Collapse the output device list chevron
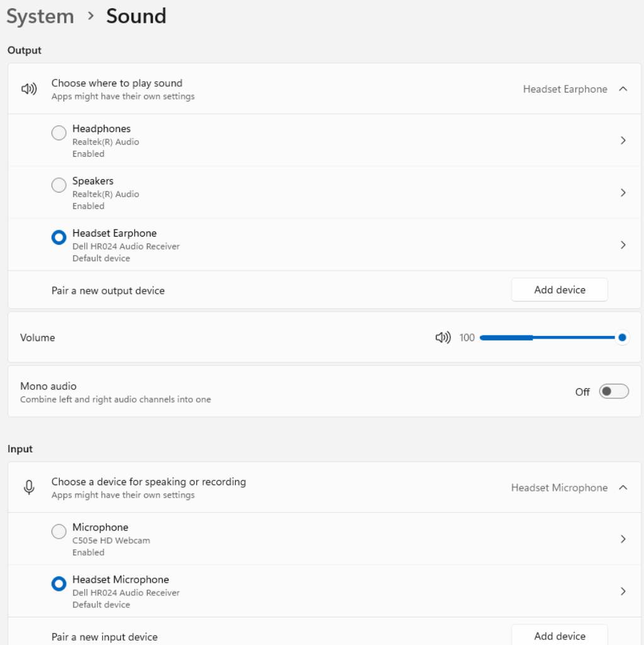The height and width of the screenshot is (645, 644). (x=623, y=89)
